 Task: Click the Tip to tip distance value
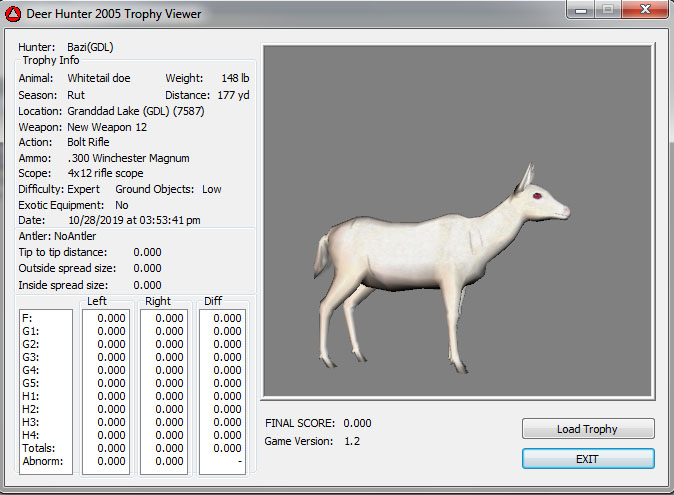click(x=147, y=252)
